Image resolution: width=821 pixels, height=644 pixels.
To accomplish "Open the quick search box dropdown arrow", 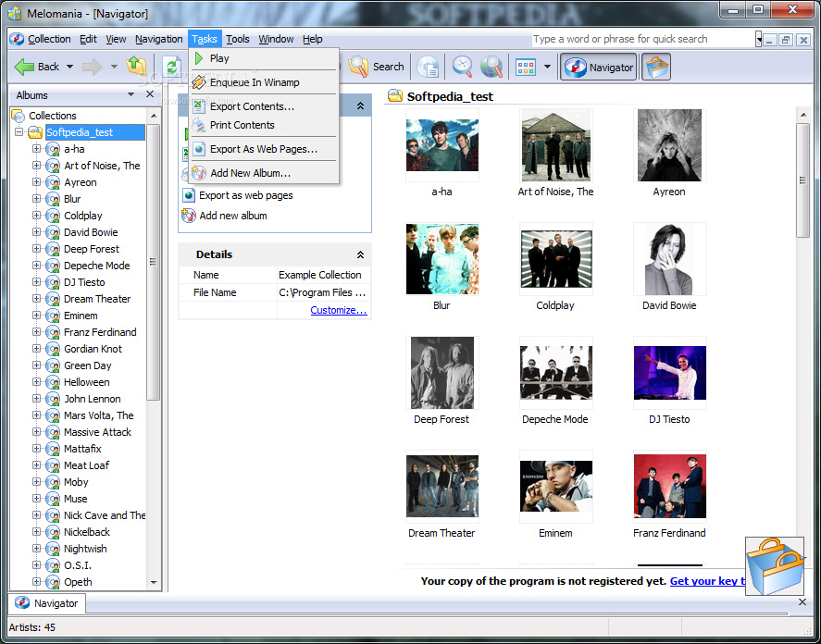I will tap(758, 39).
